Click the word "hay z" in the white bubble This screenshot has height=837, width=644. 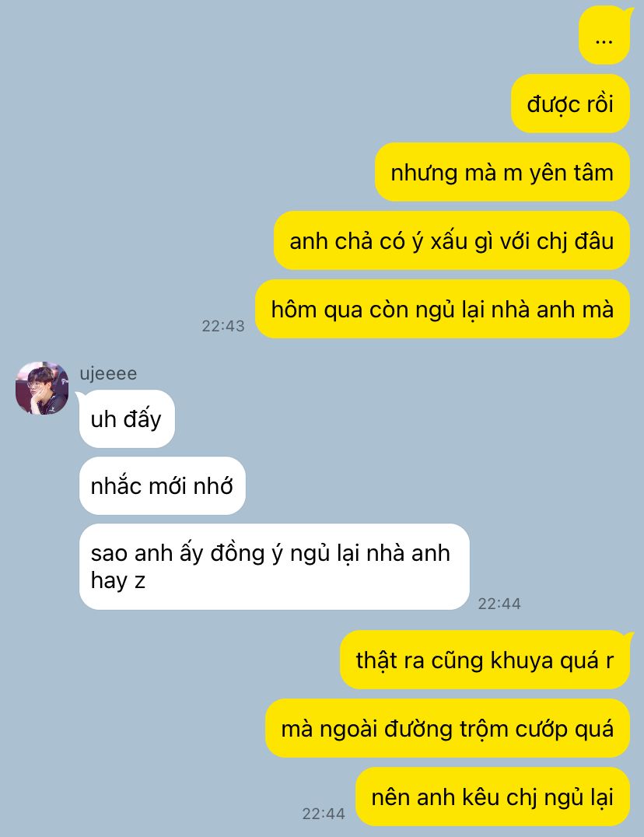coord(118,581)
